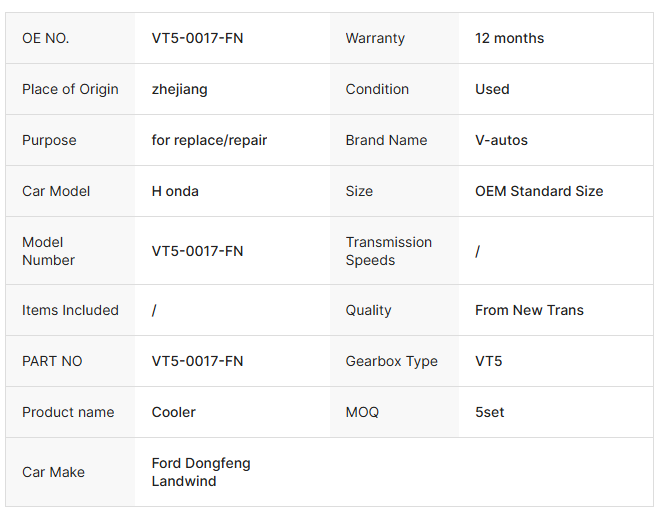
Task: Click the Car Model value H onda
Action: pyautogui.click(x=175, y=191)
